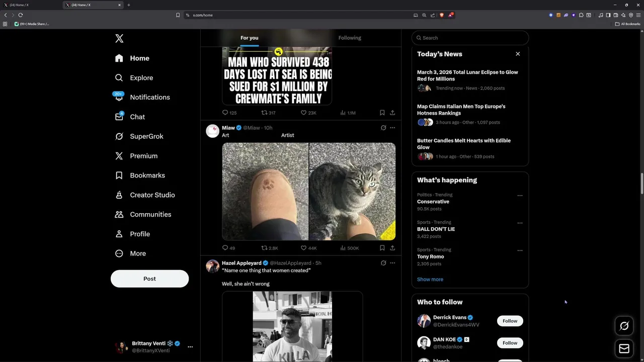Click Show more in What's happening

click(430, 280)
